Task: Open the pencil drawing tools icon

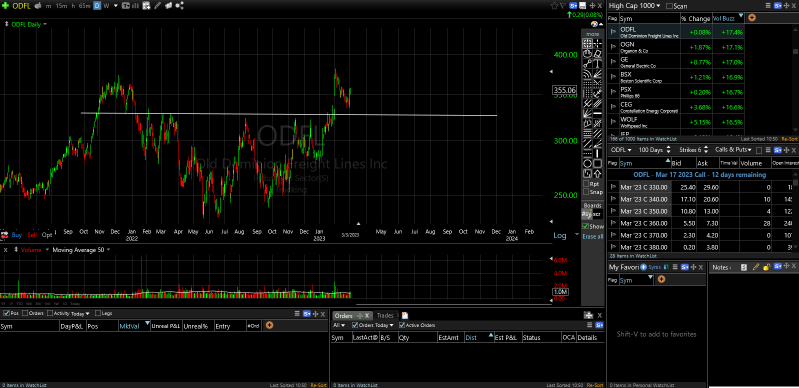Action: click(157, 6)
